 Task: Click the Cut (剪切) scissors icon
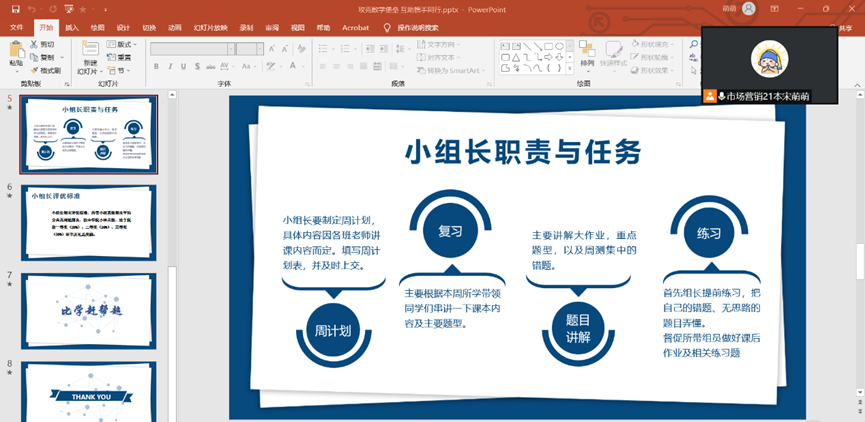pos(35,44)
